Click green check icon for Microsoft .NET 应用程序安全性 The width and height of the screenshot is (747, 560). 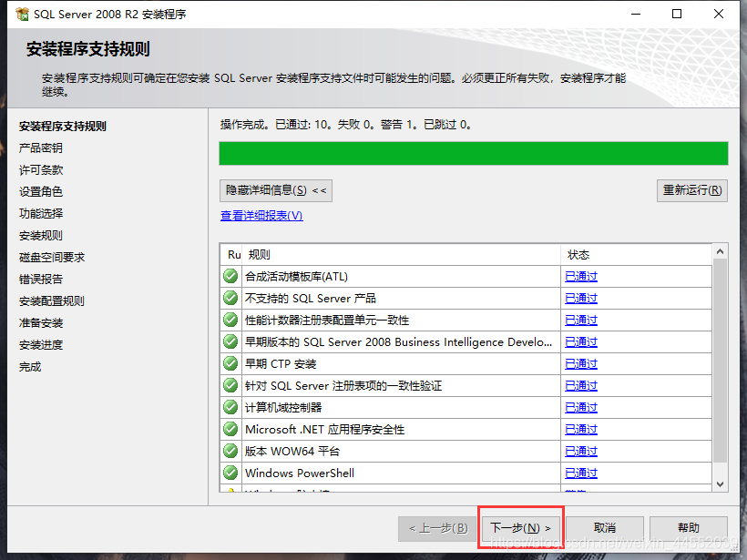coord(230,430)
